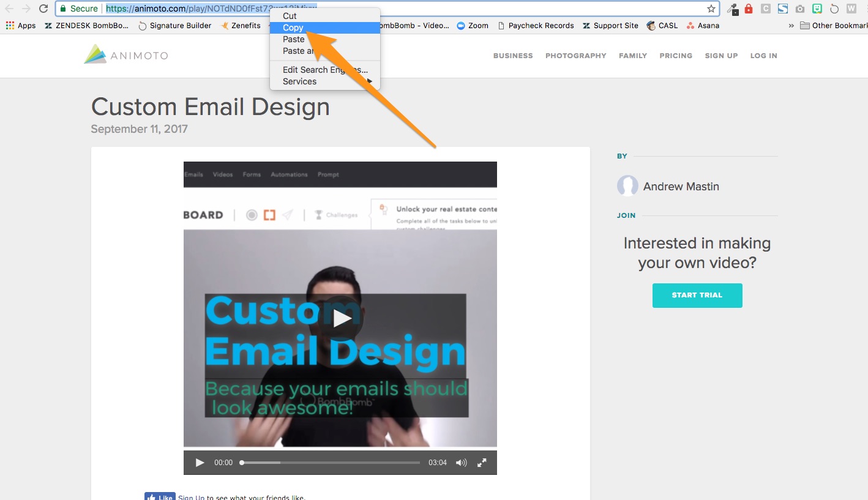Seek along the video progress bar
This screenshot has width=868, height=500.
tap(331, 463)
